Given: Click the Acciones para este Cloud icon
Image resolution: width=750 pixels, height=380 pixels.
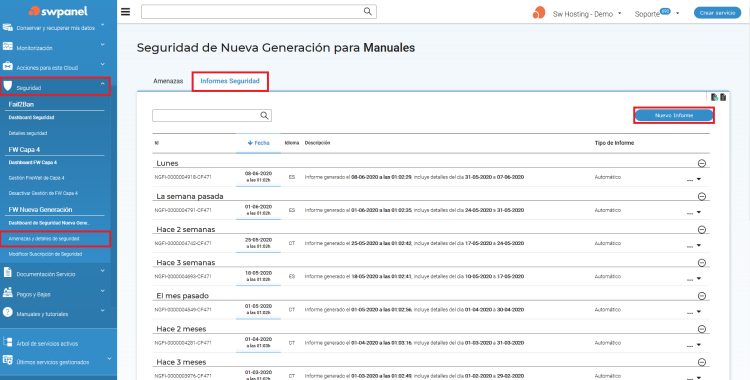Looking at the screenshot, I should point(8,66).
